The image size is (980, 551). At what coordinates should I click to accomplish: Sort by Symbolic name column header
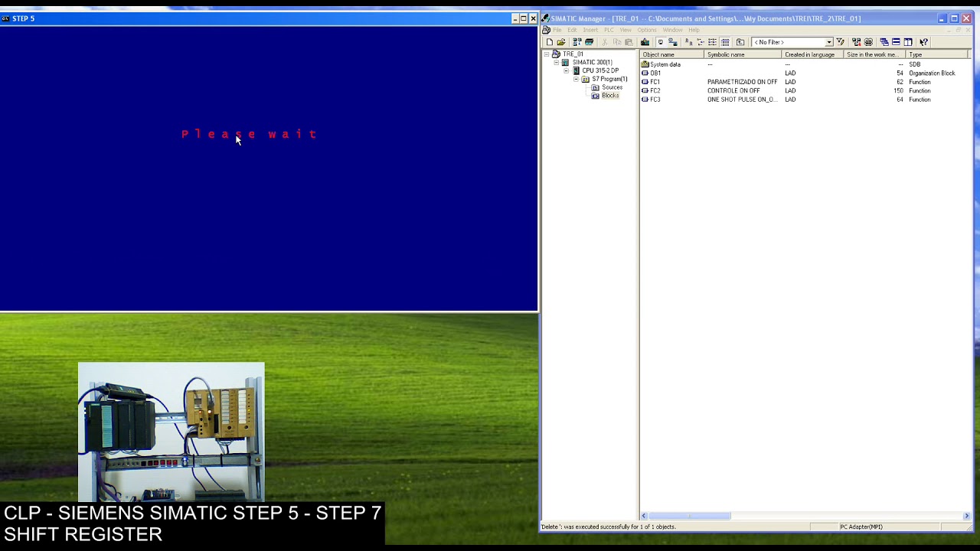coord(743,55)
